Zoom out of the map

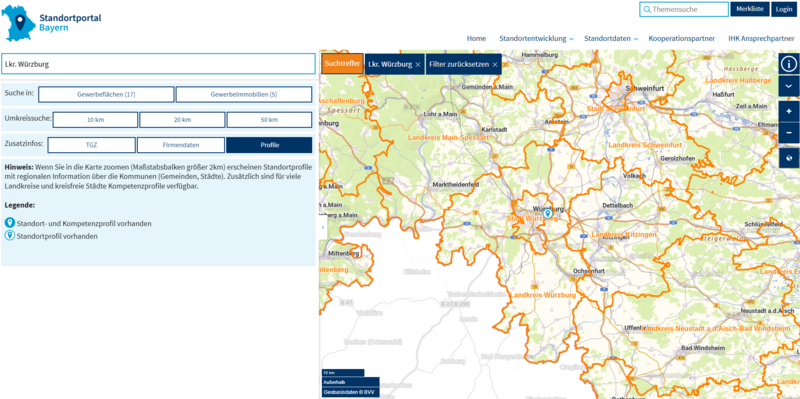(x=789, y=133)
